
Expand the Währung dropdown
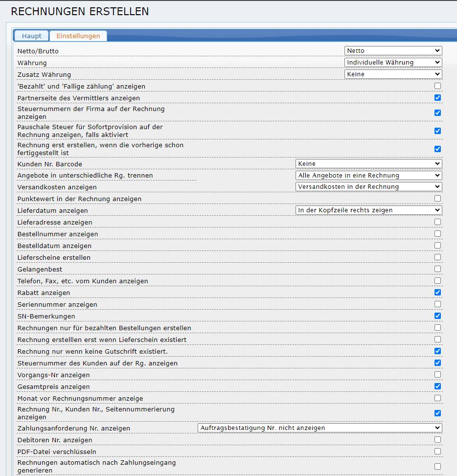[393, 63]
